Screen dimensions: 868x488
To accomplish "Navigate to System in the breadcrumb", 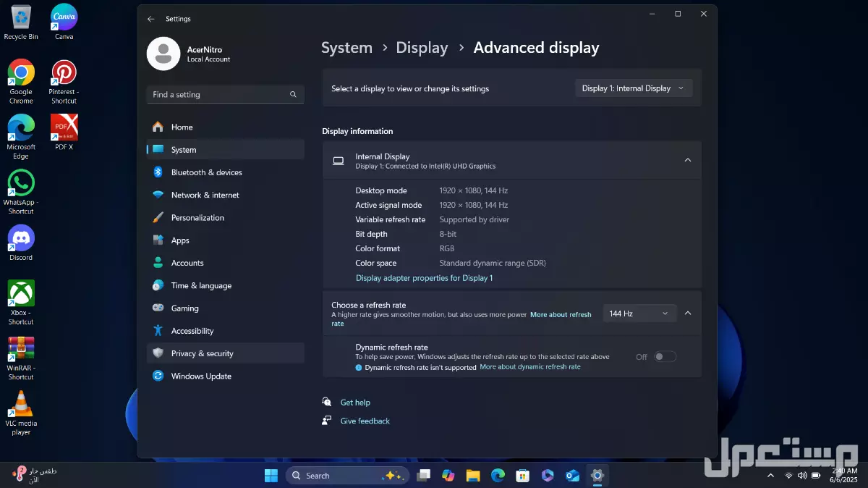I will pos(346,48).
